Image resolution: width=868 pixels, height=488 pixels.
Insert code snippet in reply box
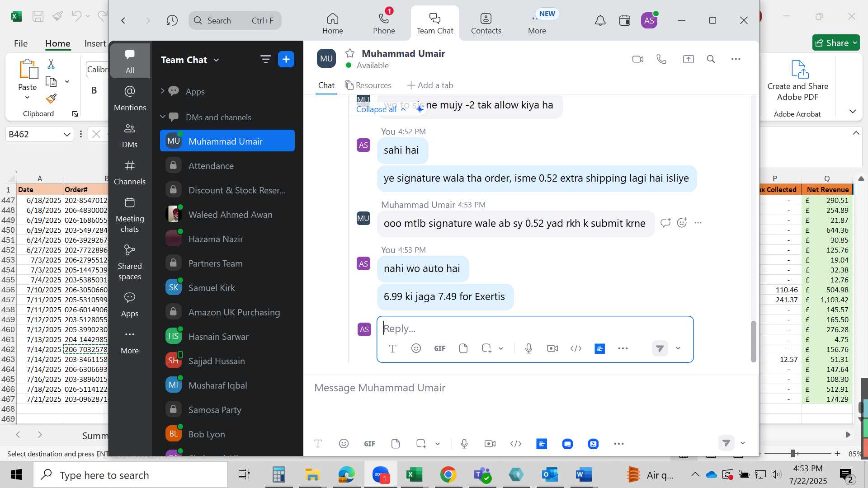tap(576, 348)
